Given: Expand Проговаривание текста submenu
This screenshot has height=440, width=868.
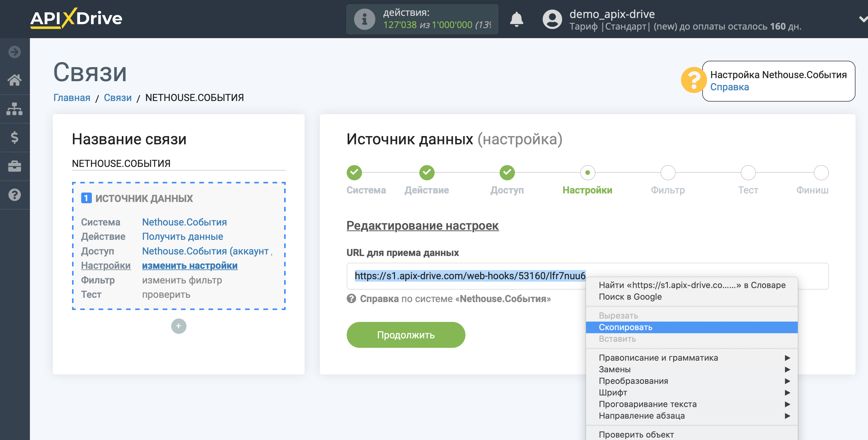Looking at the screenshot, I should [x=692, y=404].
